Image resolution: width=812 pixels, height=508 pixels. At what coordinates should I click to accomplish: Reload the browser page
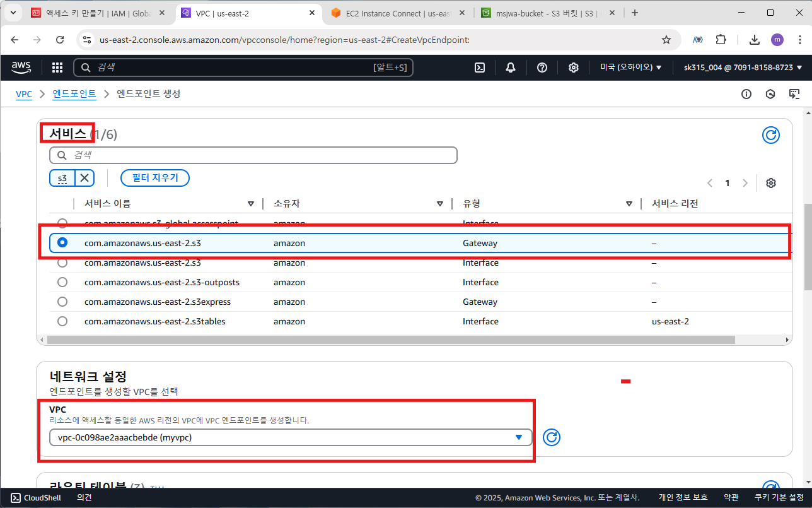point(60,40)
